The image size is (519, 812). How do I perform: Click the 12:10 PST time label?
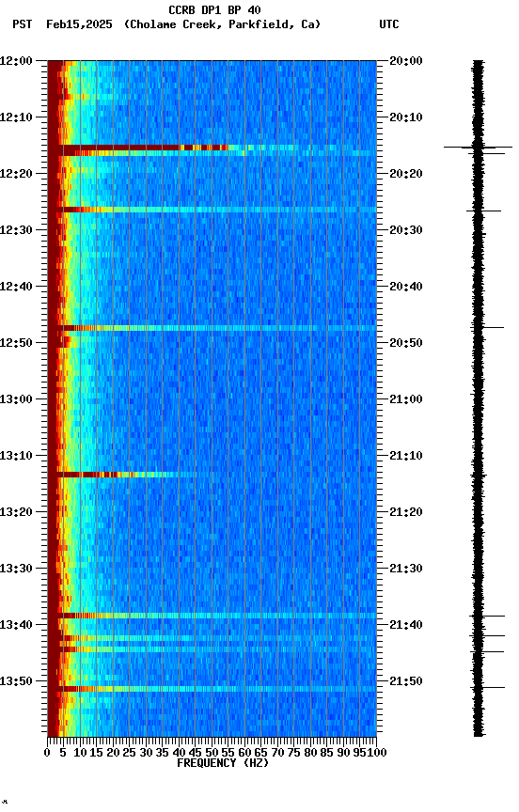16,117
